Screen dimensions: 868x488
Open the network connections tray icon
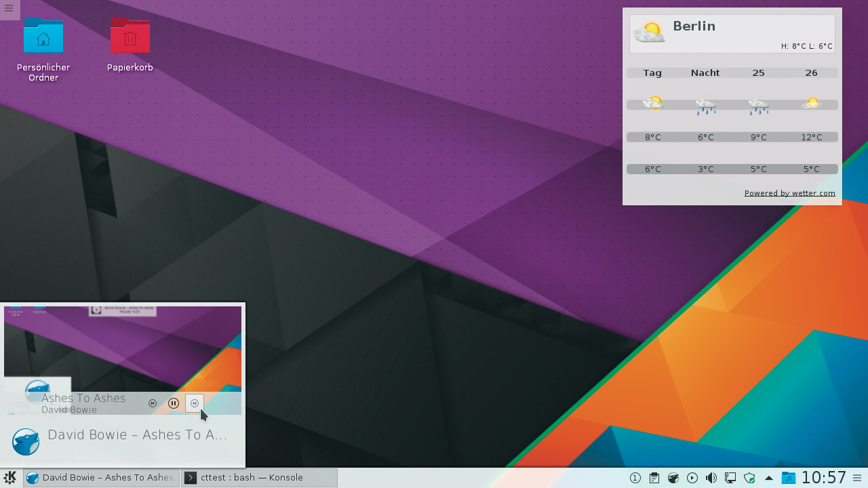point(730,478)
